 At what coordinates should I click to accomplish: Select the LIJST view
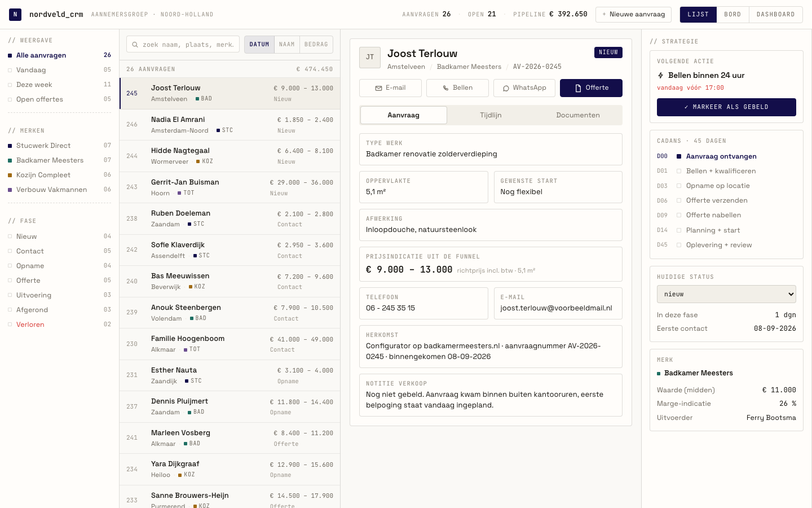[x=698, y=15]
